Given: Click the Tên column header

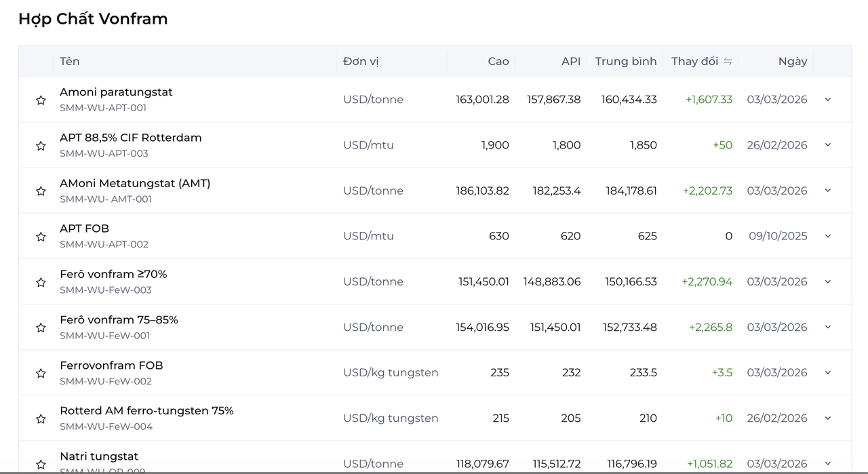Looking at the screenshot, I should coord(70,61).
